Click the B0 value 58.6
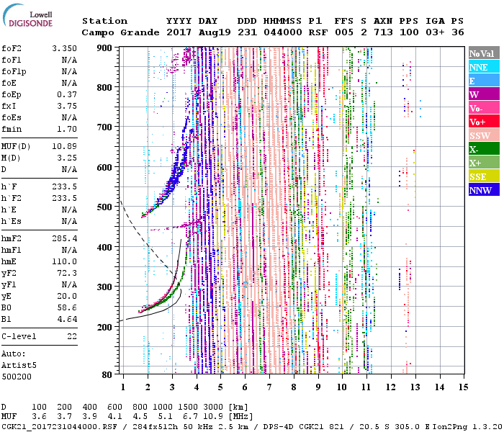This screenshot has width=504, height=432. 67,308
